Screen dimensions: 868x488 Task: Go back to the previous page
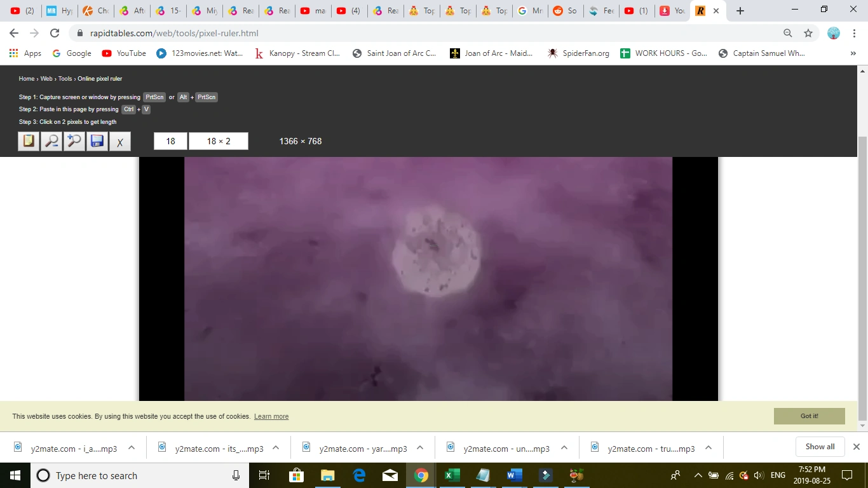pyautogui.click(x=14, y=33)
